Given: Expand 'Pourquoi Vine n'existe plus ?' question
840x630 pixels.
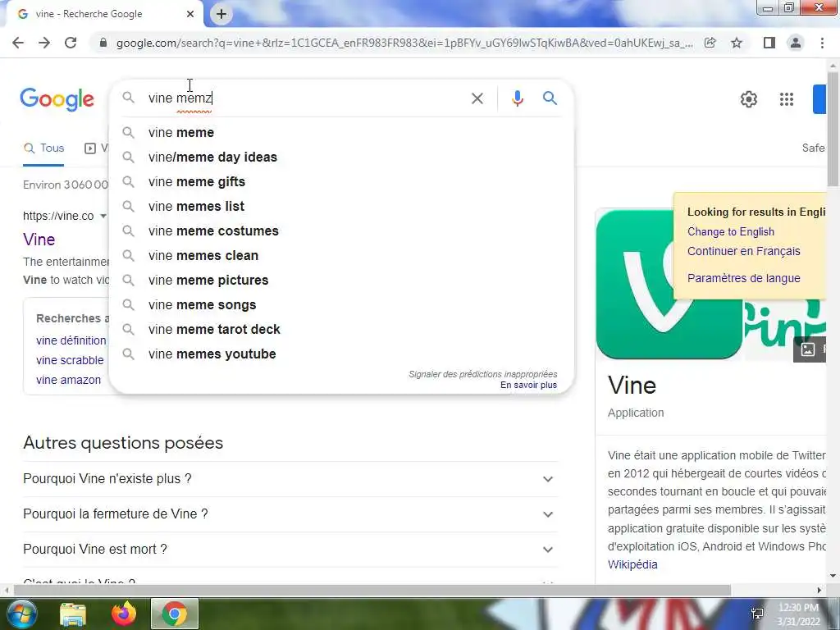Looking at the screenshot, I should tap(290, 479).
